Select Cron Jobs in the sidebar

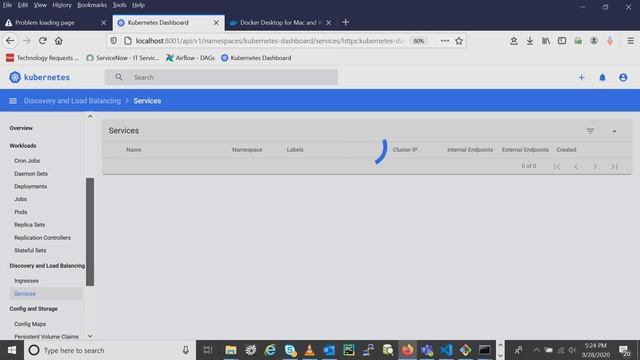click(27, 161)
